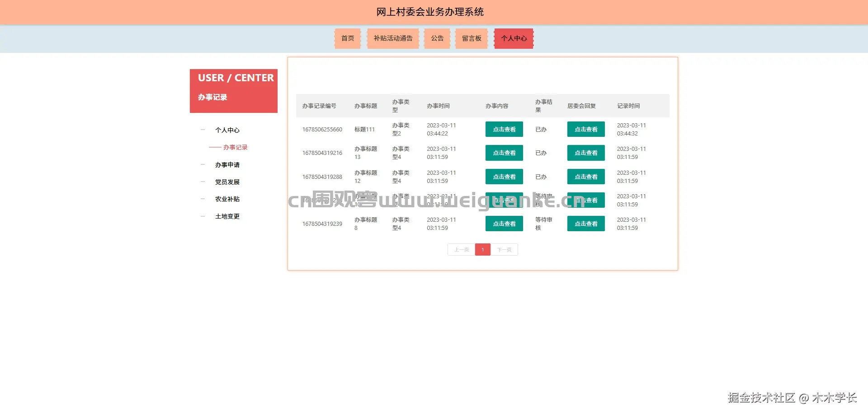The image size is (868, 415).
Task: Click 记录时间 cell in the 办事标题12 row
Action: (x=632, y=177)
